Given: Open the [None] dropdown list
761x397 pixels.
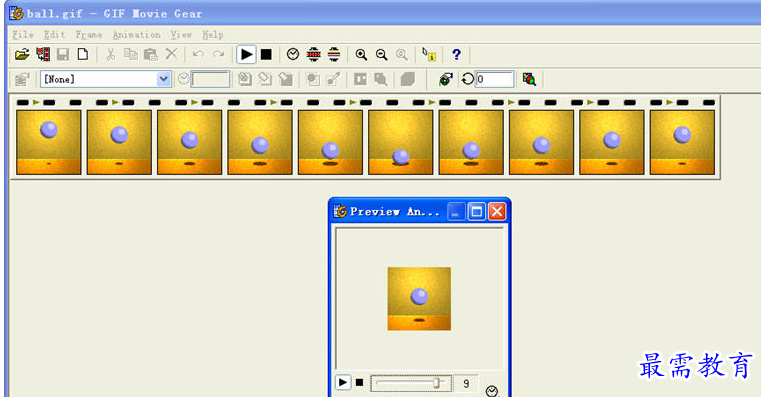Looking at the screenshot, I should coord(164,79).
